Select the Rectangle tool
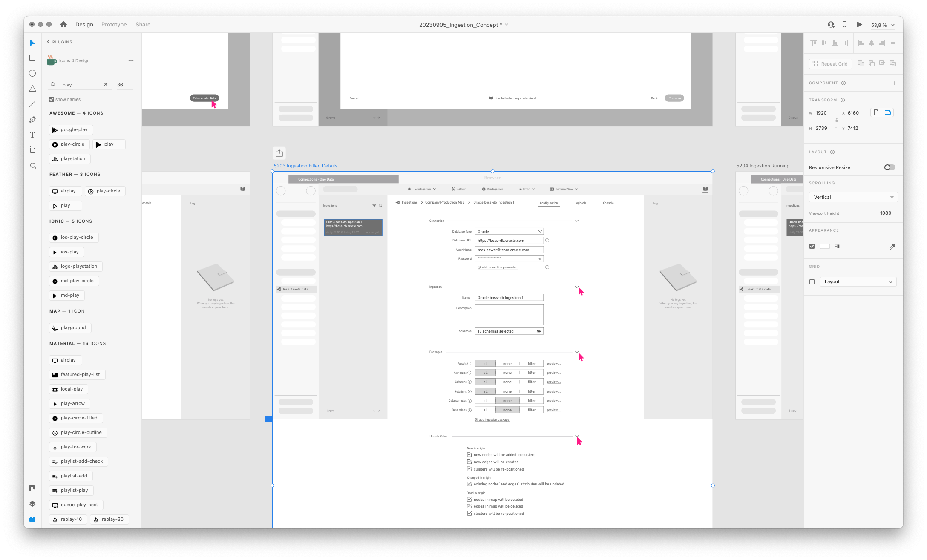Screen dimensions: 927x560 click(x=32, y=58)
